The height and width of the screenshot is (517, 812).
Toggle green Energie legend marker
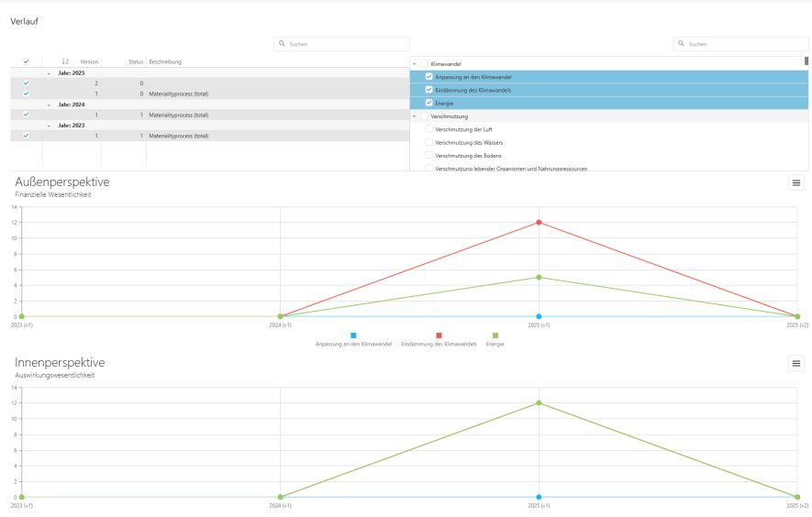496,335
